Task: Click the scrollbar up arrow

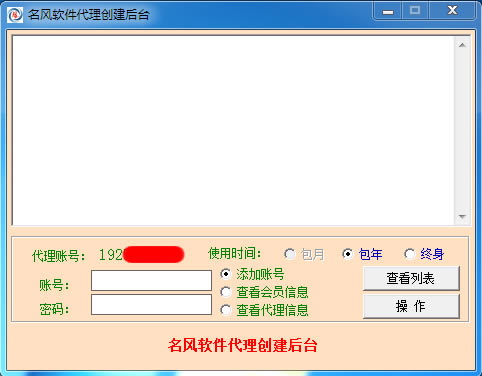Action: (x=462, y=45)
